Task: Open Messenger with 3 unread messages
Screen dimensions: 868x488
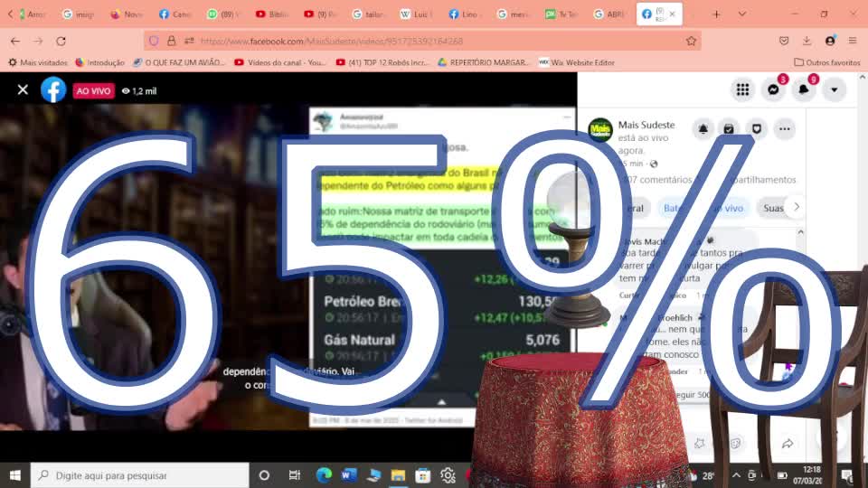Action: [x=773, y=89]
